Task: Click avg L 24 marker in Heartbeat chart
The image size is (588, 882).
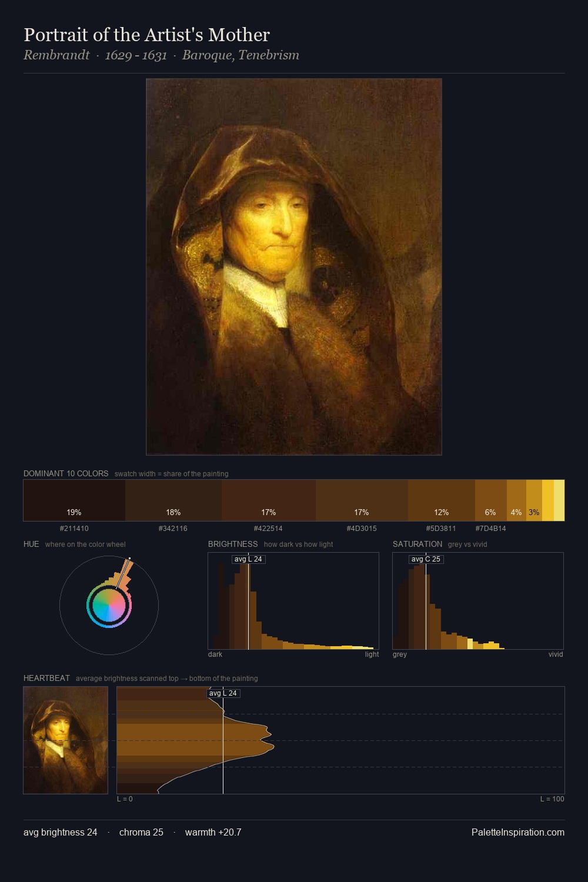Action: (223, 693)
